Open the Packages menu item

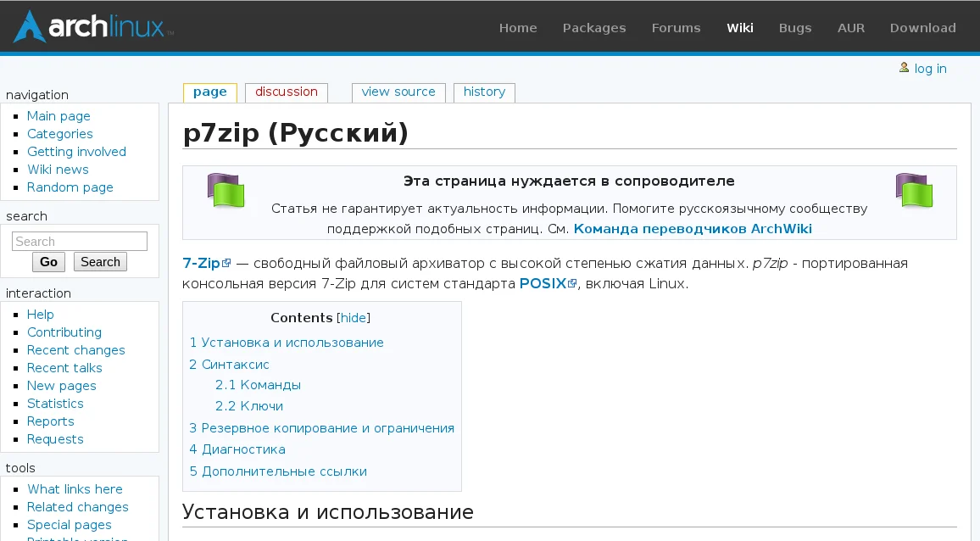coord(593,27)
